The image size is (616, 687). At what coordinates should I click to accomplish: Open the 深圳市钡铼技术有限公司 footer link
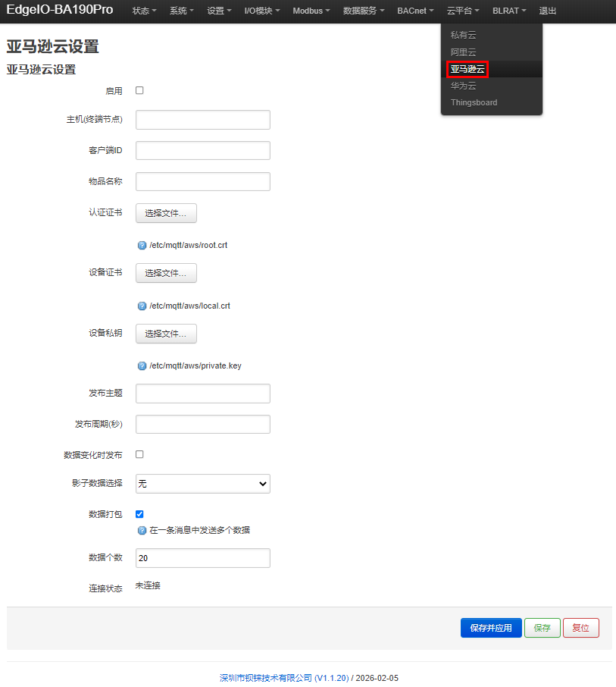[x=284, y=678]
